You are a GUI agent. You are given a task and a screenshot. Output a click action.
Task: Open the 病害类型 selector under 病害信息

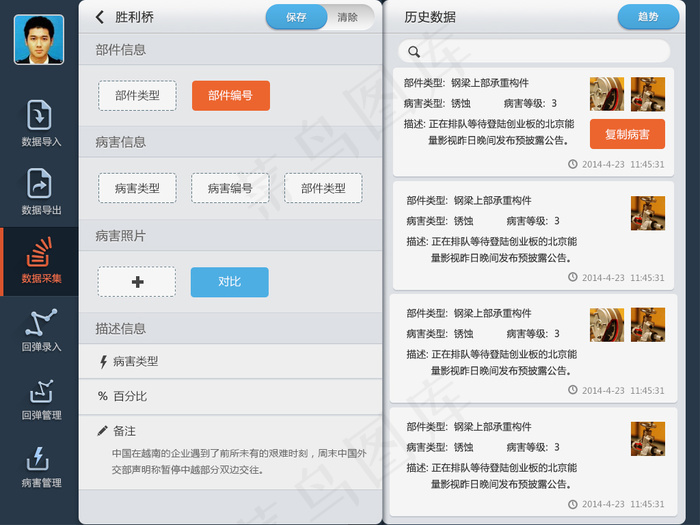pyautogui.click(x=137, y=188)
